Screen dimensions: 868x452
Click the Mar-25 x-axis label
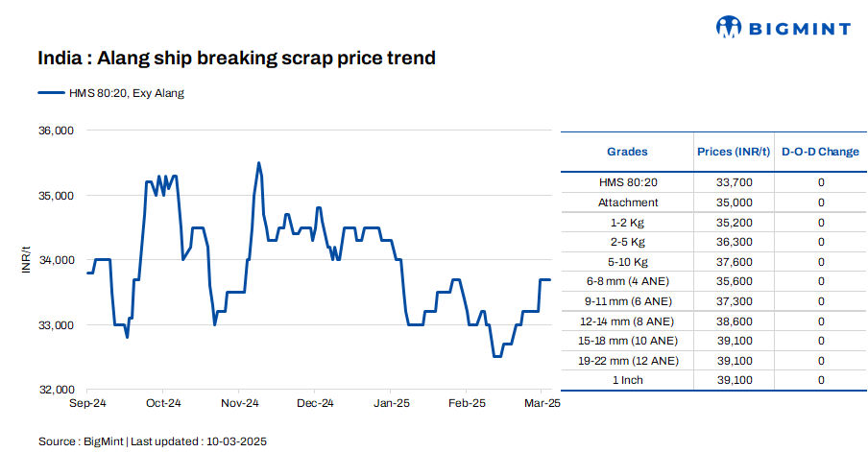point(541,404)
